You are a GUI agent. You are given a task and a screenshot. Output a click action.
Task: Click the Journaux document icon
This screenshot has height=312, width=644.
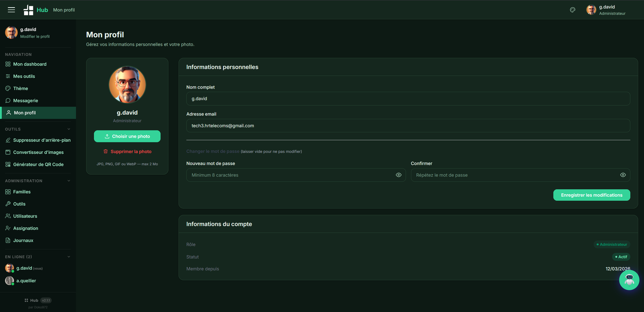coord(8,240)
